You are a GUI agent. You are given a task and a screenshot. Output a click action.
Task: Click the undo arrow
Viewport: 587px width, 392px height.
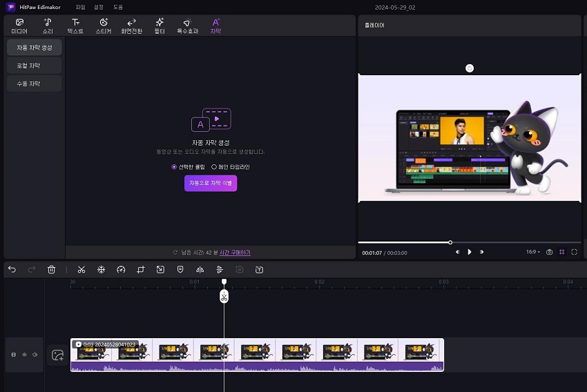click(x=12, y=269)
